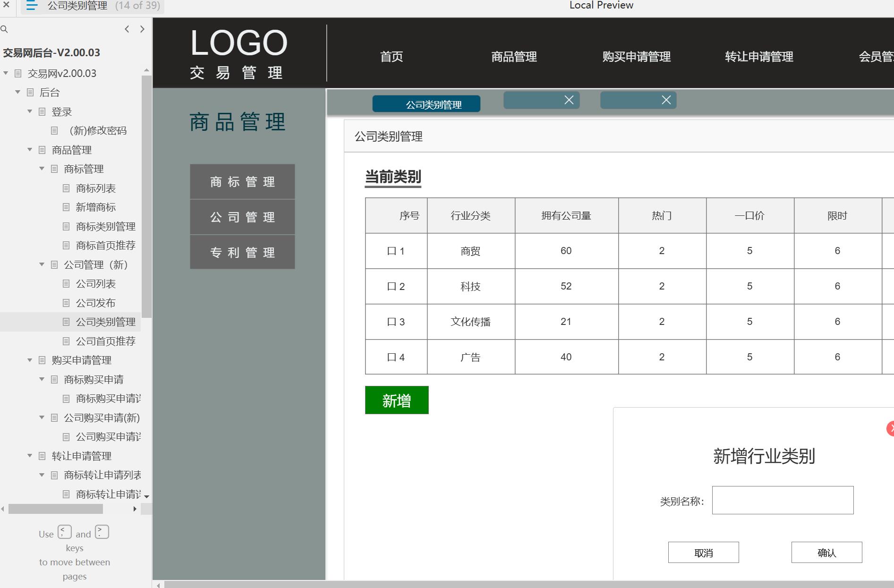Click the 当前类别 heading
Image resolution: width=894 pixels, height=588 pixels.
click(393, 177)
